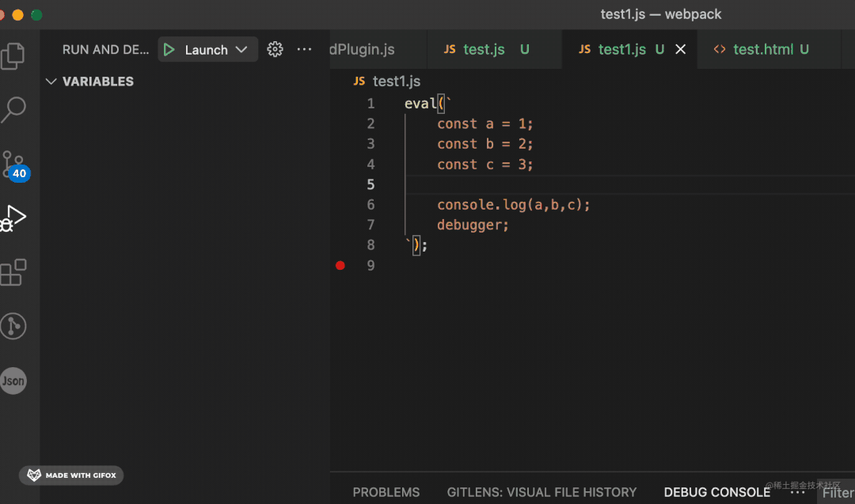The image size is (855, 504).
Task: Open the Search view in activity bar
Action: point(13,109)
